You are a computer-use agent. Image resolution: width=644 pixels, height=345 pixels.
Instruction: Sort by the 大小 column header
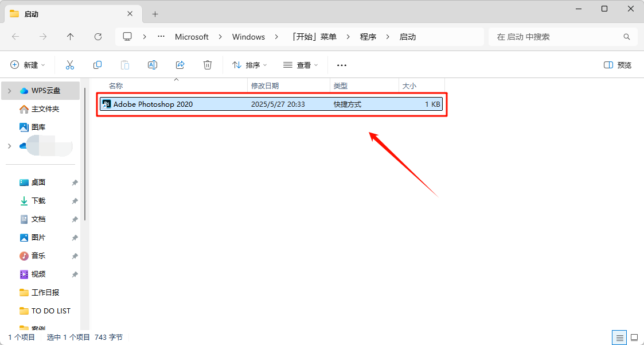pyautogui.click(x=409, y=86)
